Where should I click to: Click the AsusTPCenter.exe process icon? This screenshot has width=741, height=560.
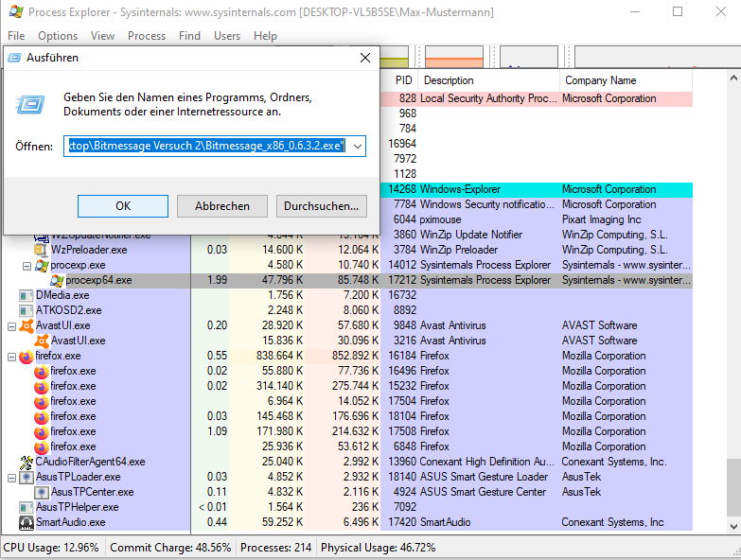(x=42, y=493)
